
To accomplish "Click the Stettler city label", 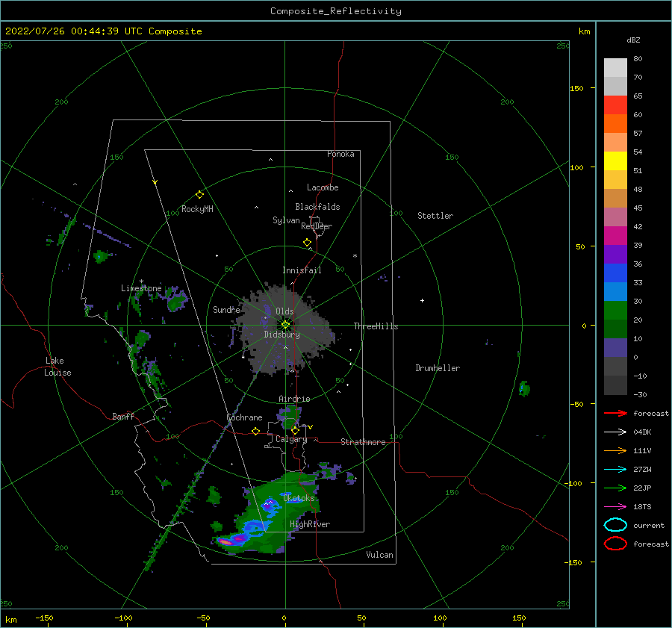I will pos(435,216).
